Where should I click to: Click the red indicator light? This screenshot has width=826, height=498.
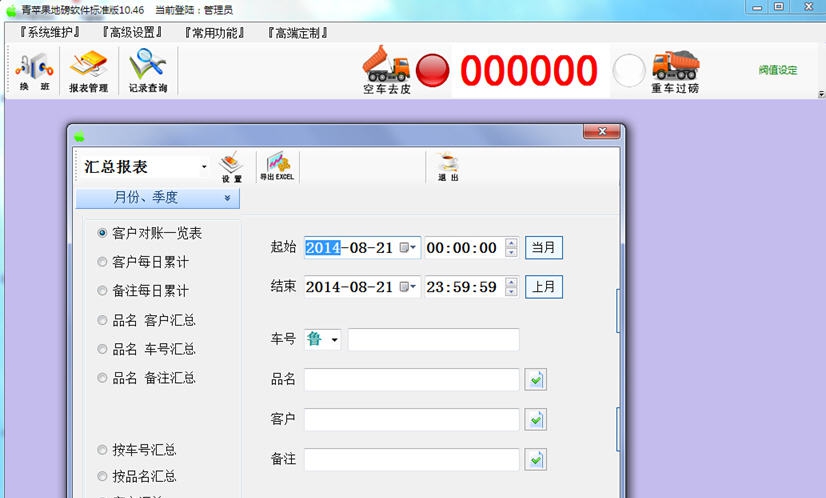432,70
